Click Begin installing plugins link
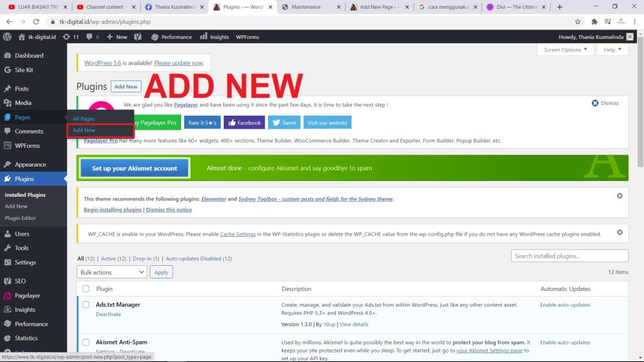 pyautogui.click(x=113, y=210)
